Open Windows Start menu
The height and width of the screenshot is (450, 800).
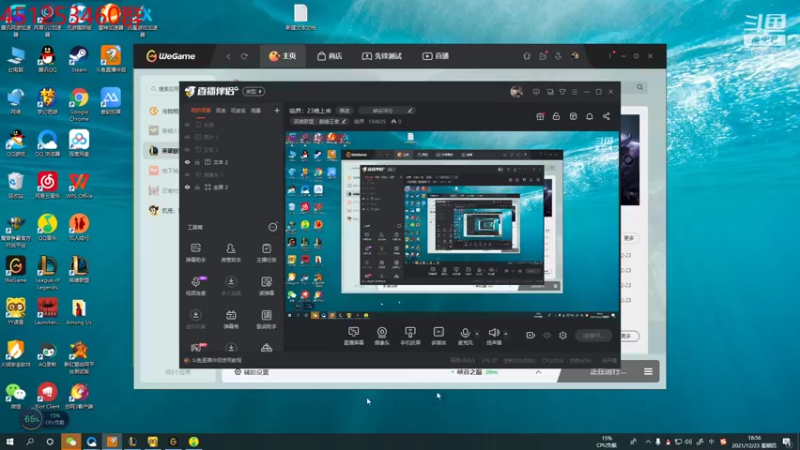(x=9, y=442)
